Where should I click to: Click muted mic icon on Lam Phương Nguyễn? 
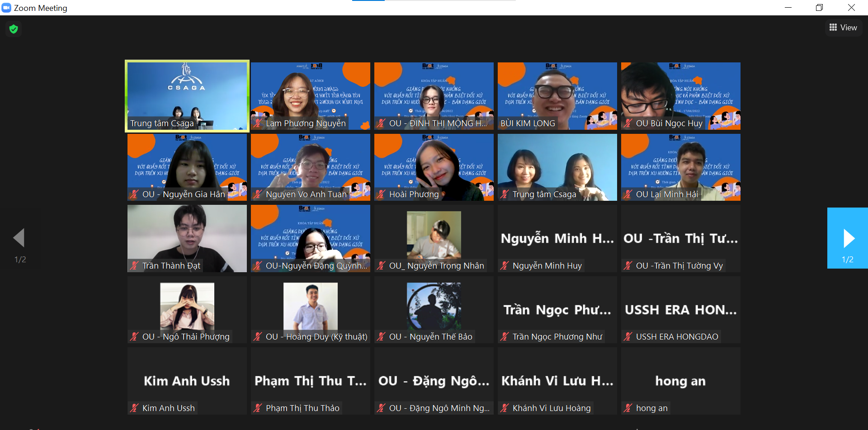(x=258, y=123)
